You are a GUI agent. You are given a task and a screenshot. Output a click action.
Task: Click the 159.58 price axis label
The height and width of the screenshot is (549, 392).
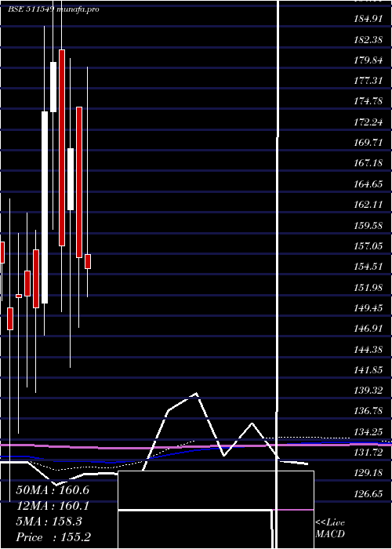tap(368, 226)
